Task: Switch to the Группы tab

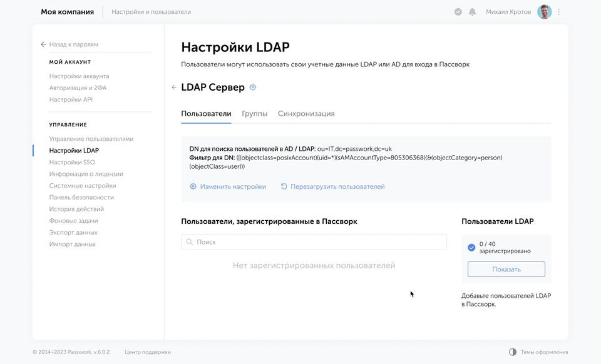Action: (255, 114)
